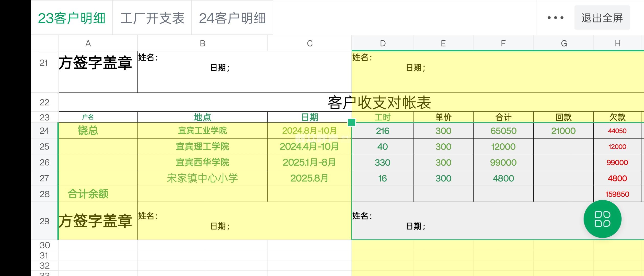Select column G header
The width and height of the screenshot is (644, 276).
coord(564,43)
